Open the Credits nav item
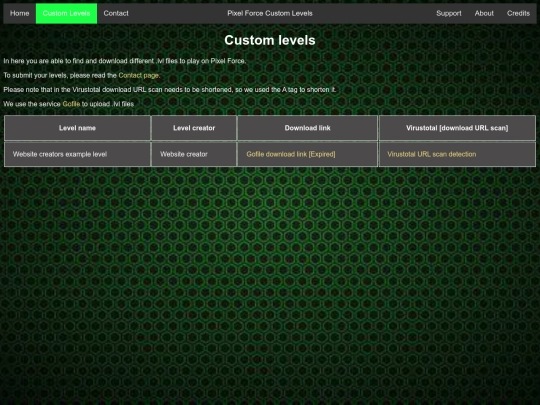This screenshot has height=405, width=540. pyautogui.click(x=518, y=13)
